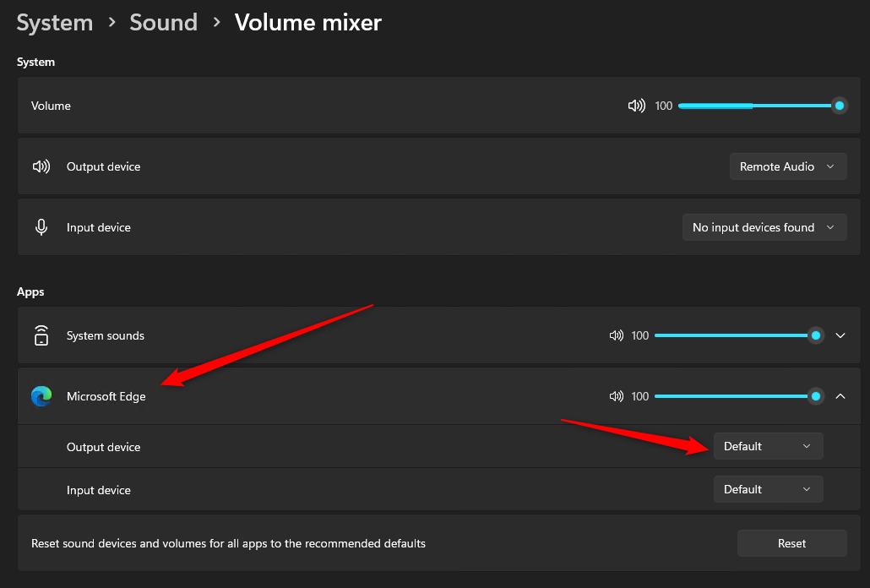Screen dimensions: 870x588
Task: Expand the System sounds row
Action: point(840,335)
